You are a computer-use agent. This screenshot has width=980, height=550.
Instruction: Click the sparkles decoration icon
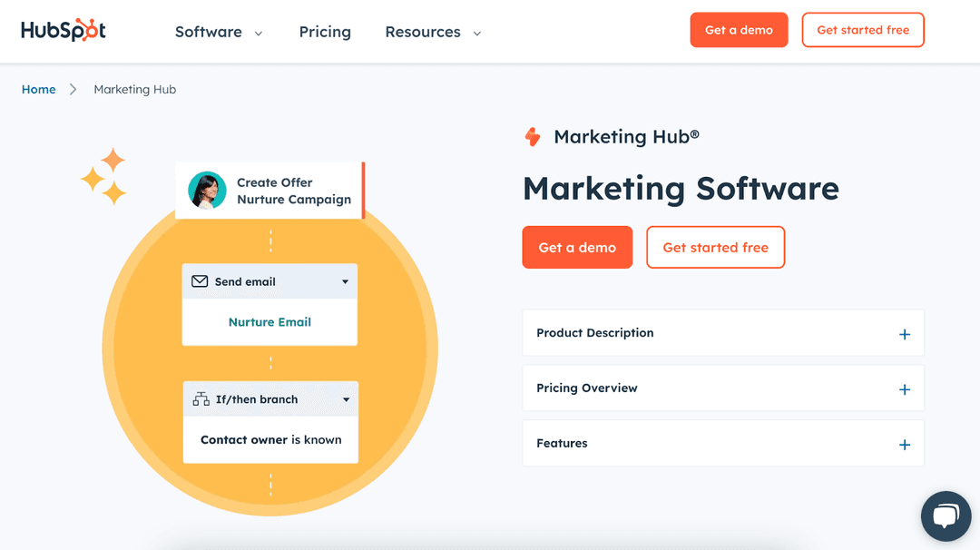point(103,176)
